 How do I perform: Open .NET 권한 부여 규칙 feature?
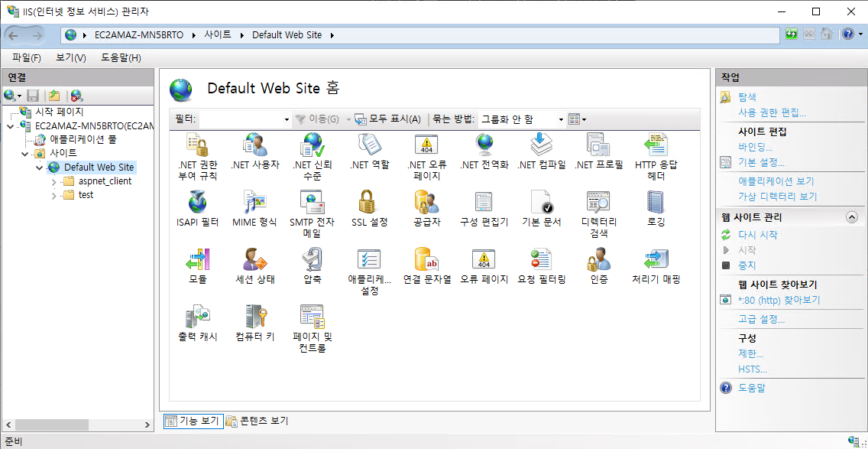click(x=198, y=156)
